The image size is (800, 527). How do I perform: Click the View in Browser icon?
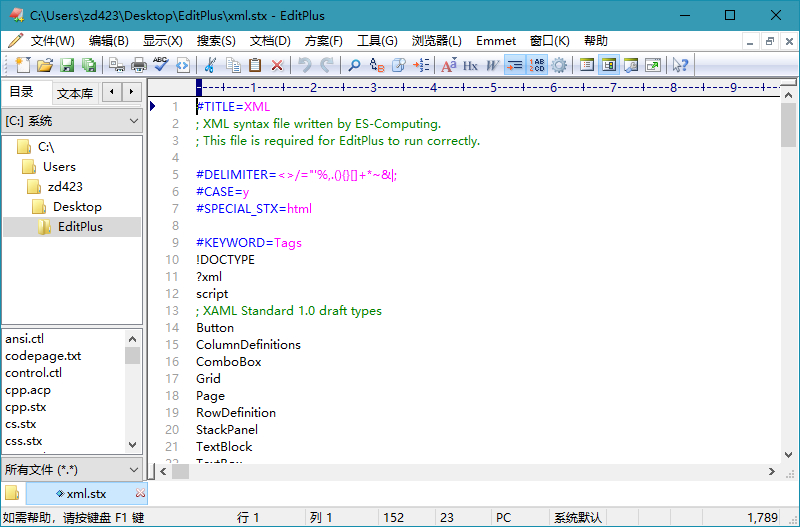183,65
